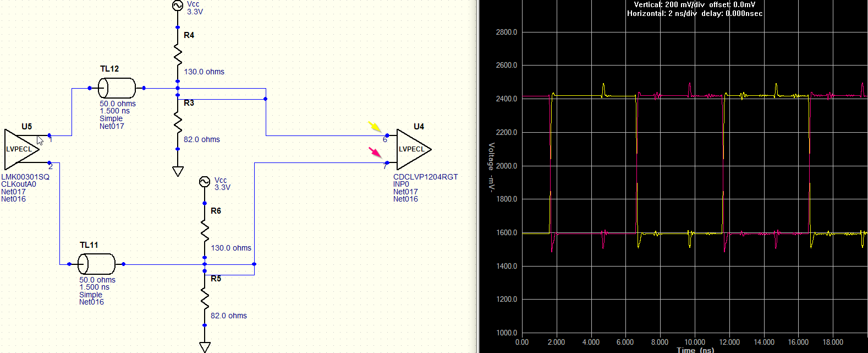
Task: Select resistor R4 zigzag symbol
Action: [178, 54]
